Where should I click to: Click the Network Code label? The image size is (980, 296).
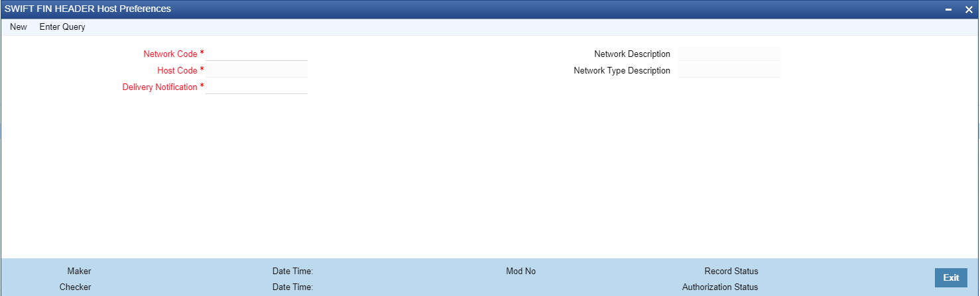(x=170, y=54)
